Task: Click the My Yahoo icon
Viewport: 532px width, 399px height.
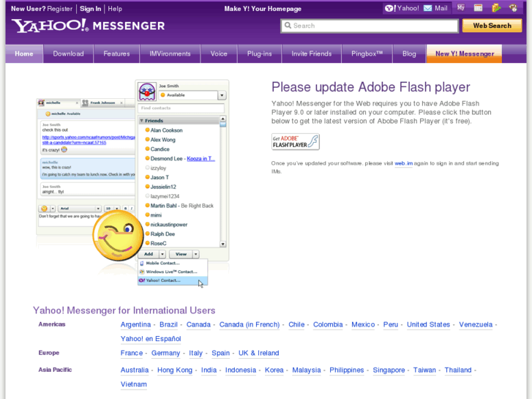Action: (x=460, y=8)
